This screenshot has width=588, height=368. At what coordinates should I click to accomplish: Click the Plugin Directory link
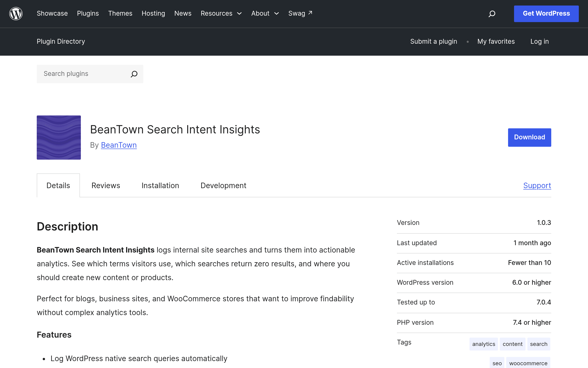click(x=61, y=41)
